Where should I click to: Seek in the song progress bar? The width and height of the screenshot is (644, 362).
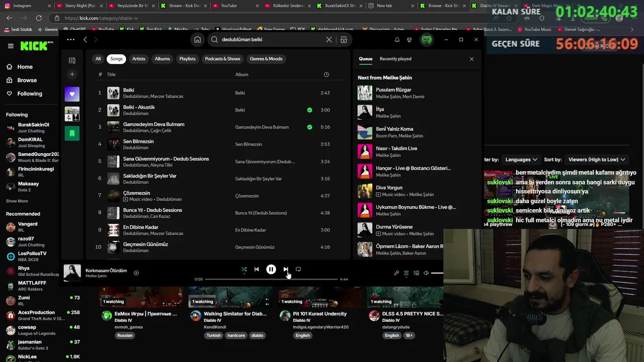click(x=271, y=279)
